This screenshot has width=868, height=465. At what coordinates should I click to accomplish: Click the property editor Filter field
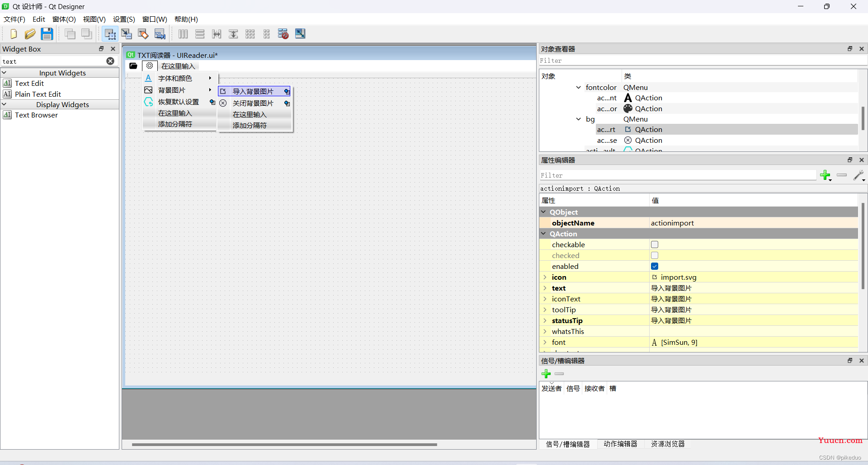point(677,175)
